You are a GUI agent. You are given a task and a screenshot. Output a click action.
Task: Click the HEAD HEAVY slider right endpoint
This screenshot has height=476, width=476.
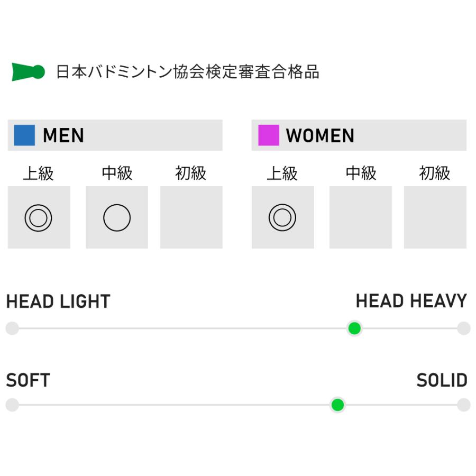pos(464,328)
